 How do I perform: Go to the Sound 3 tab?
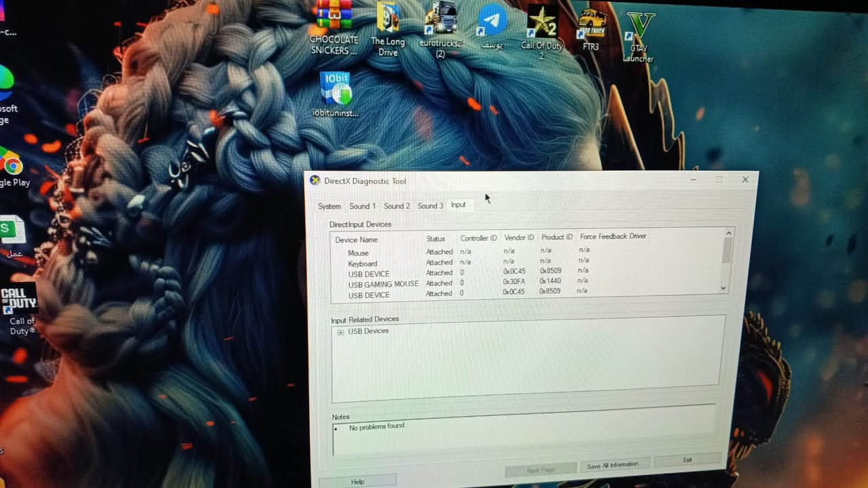[x=431, y=205]
